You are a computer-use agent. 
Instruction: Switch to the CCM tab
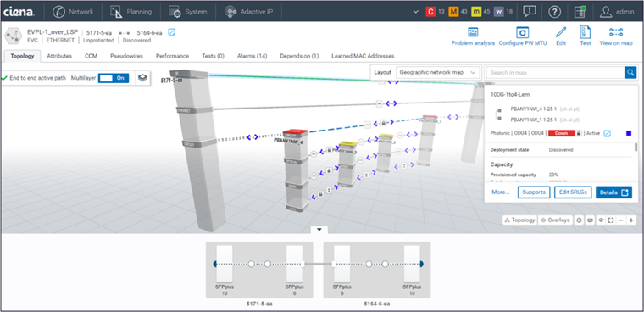91,56
